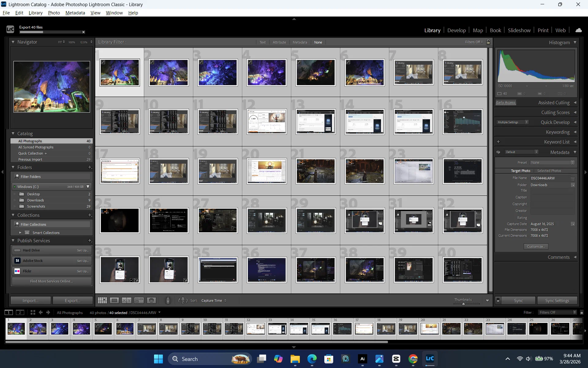Type in the Filter Folders search field
Screen dimensions: 588x368
52,177
